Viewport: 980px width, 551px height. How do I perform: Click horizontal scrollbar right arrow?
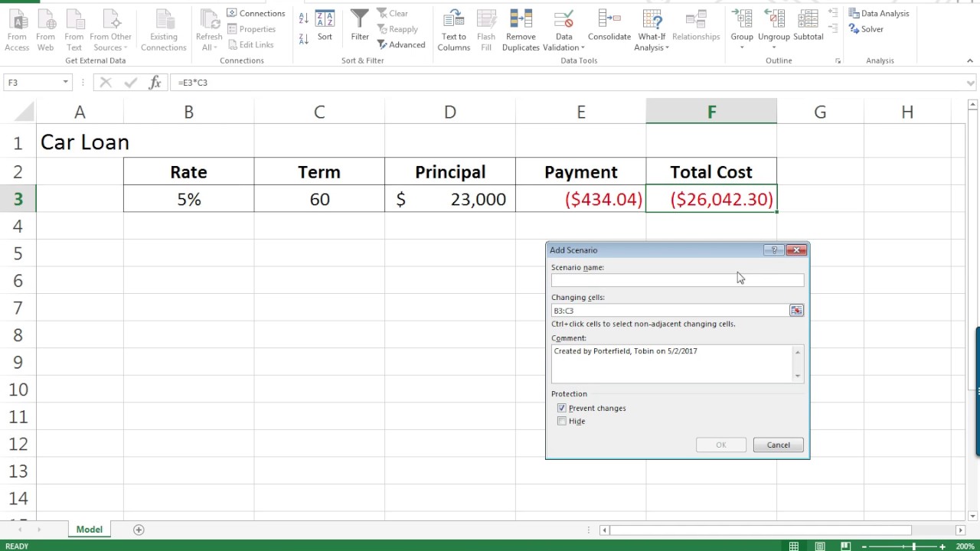960,530
